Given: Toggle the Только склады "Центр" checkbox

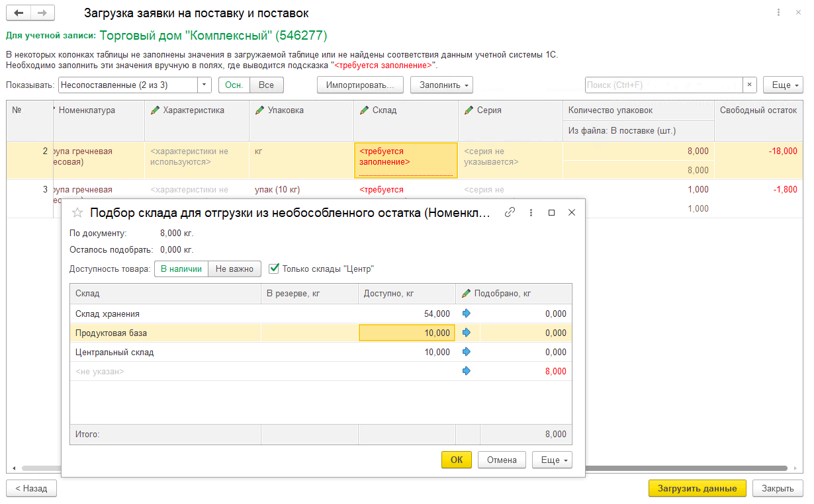Looking at the screenshot, I should pos(274,269).
